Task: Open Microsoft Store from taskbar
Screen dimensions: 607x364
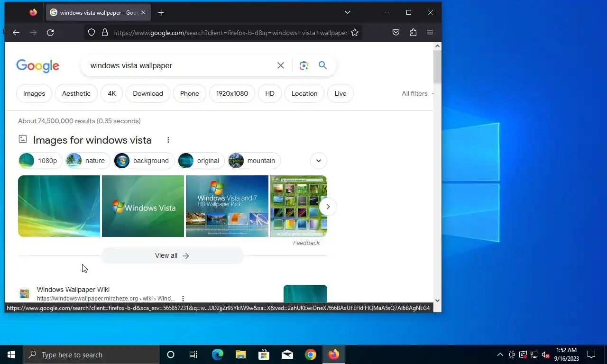Action: tap(264, 355)
